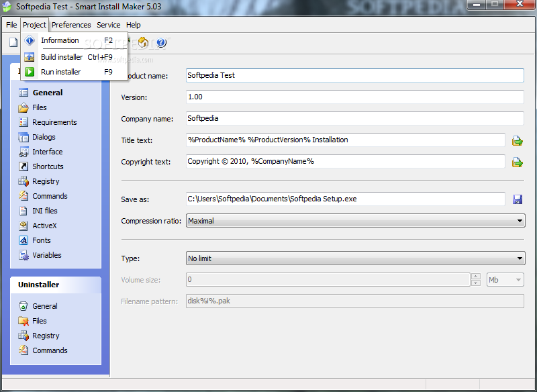537x392 pixels.
Task: Choose Information from the Project menu
Action: coord(75,40)
